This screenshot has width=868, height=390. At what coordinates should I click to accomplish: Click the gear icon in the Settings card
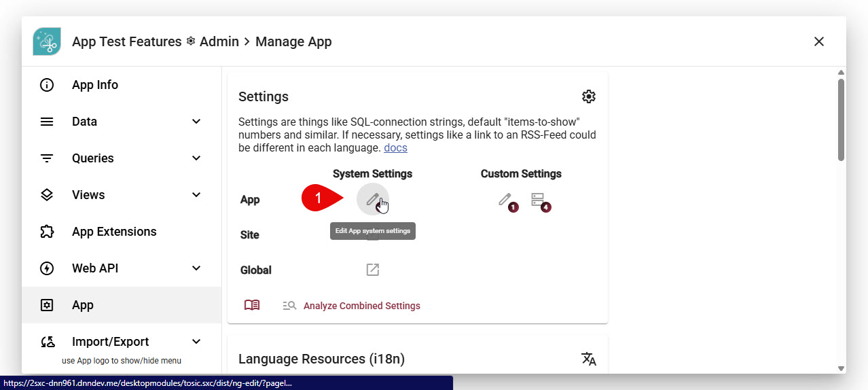coord(589,96)
